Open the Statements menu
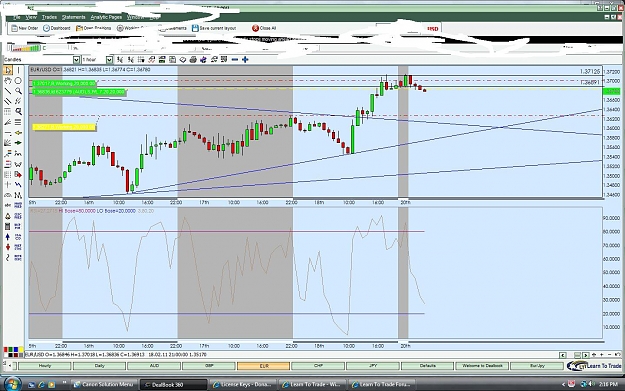Screen dimensions: 625x391 (74, 17)
